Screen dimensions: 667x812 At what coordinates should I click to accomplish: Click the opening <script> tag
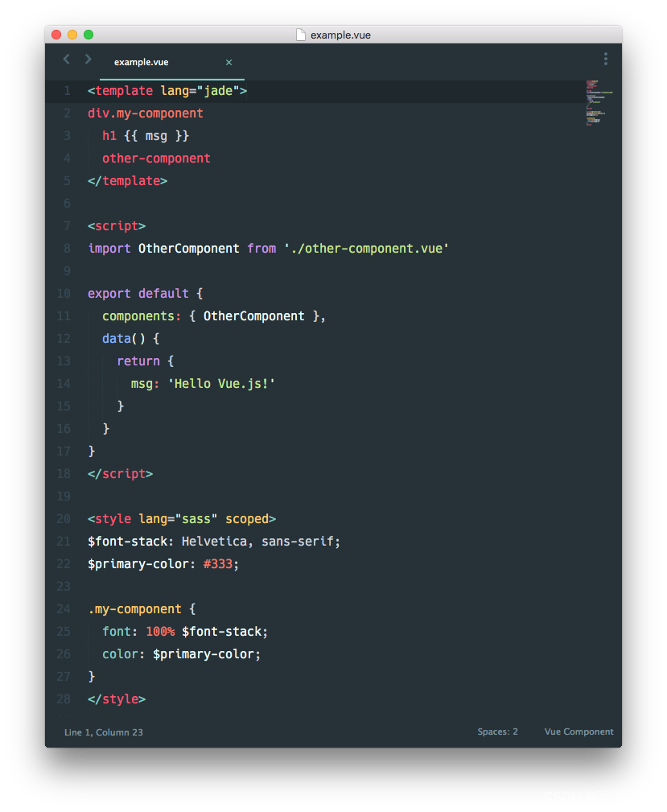click(117, 226)
